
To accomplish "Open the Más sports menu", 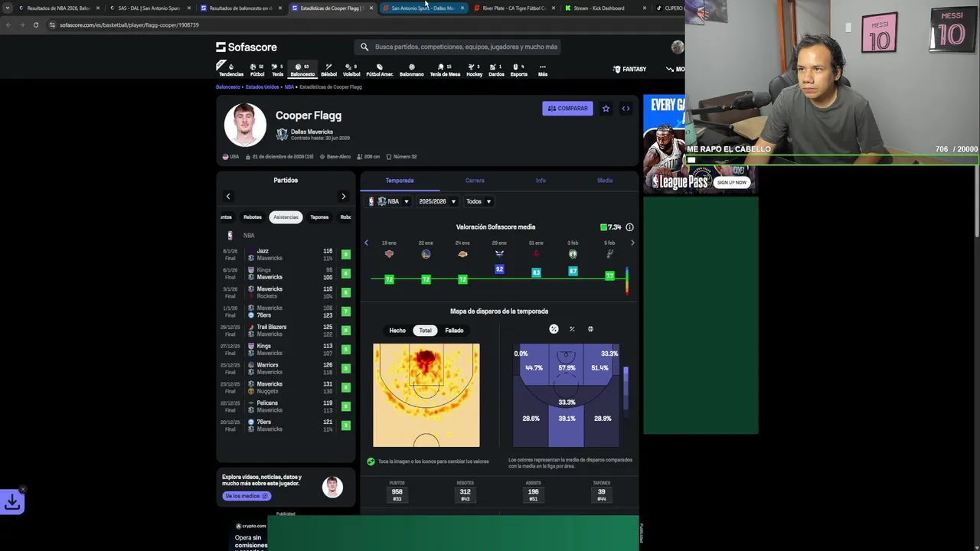I will pos(542,70).
